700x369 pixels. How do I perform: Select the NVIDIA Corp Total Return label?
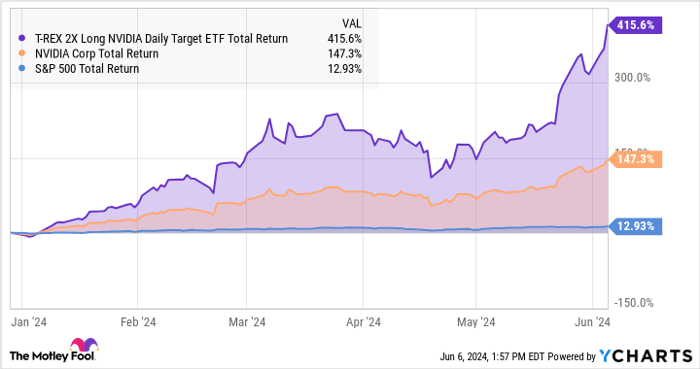click(x=96, y=54)
